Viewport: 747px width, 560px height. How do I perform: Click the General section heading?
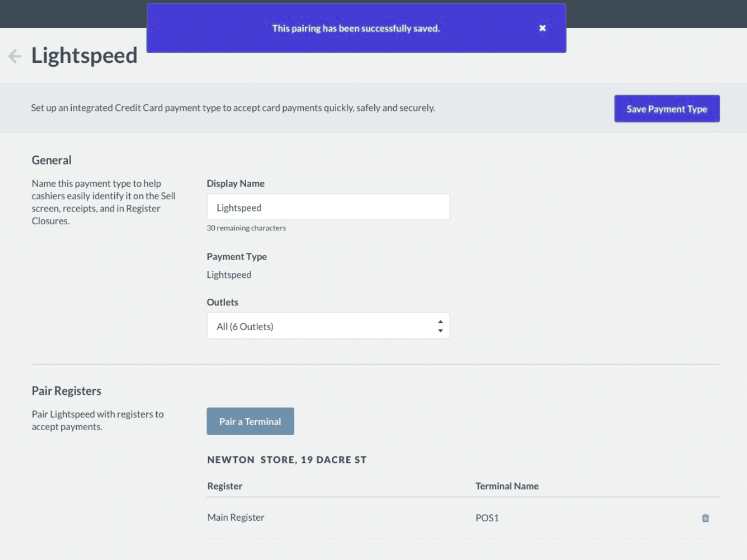[51, 160]
